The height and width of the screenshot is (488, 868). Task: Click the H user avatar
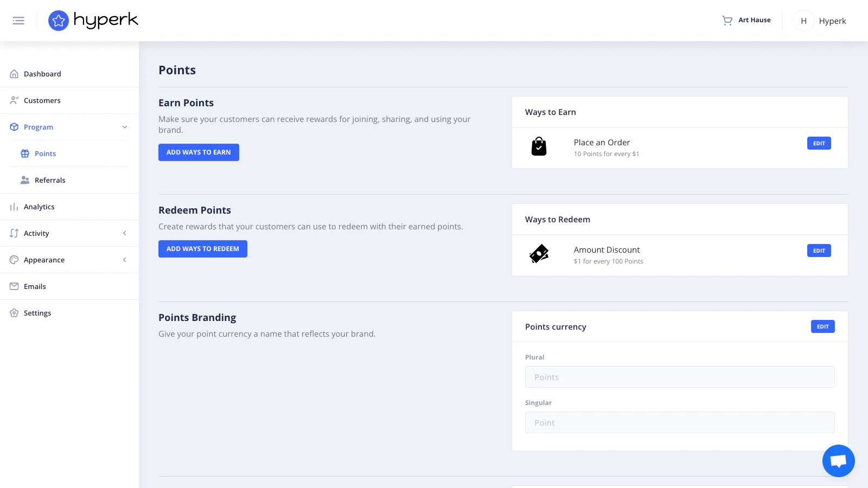tap(803, 21)
